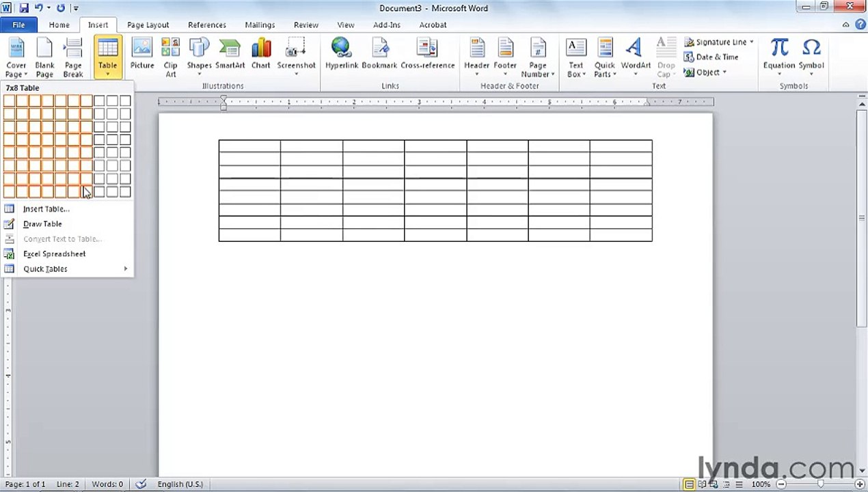Insert a Blank Page
The height and width of the screenshot is (492, 868).
pyautogui.click(x=44, y=58)
